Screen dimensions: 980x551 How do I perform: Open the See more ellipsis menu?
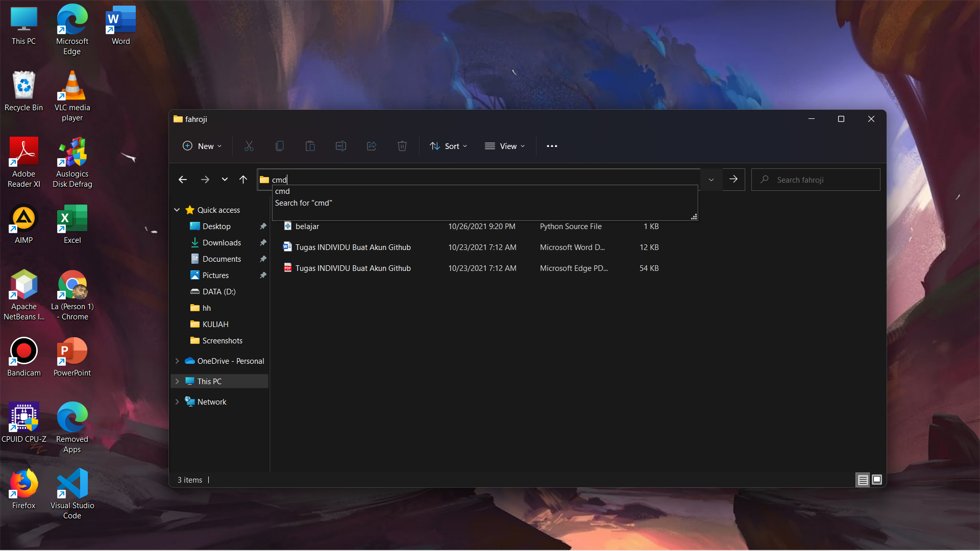click(552, 146)
